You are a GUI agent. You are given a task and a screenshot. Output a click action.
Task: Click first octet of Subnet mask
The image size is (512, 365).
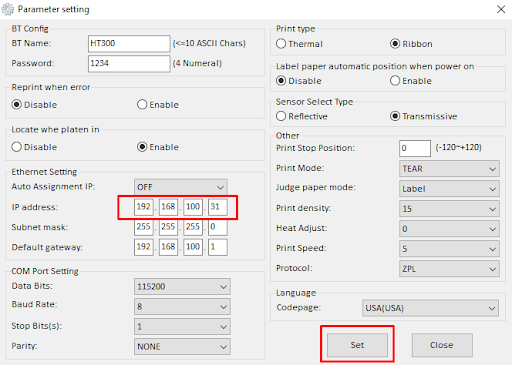coord(144,227)
